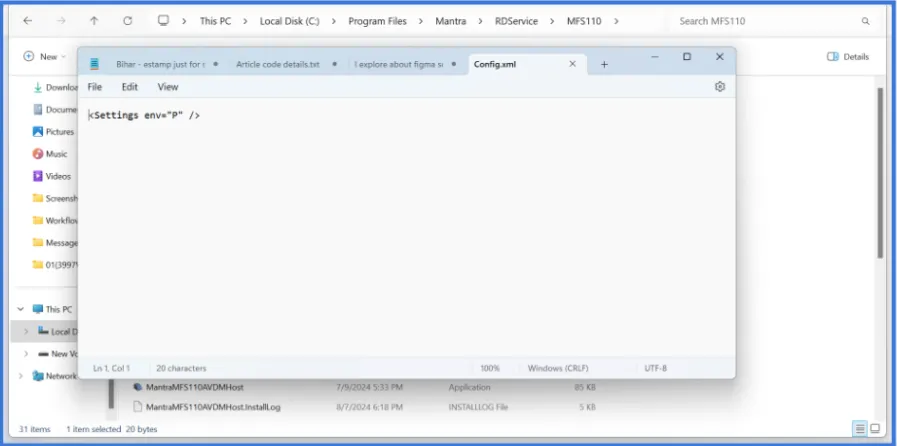This screenshot has height=446, width=897.
Task: Go back in File Explorer
Action: (27, 21)
